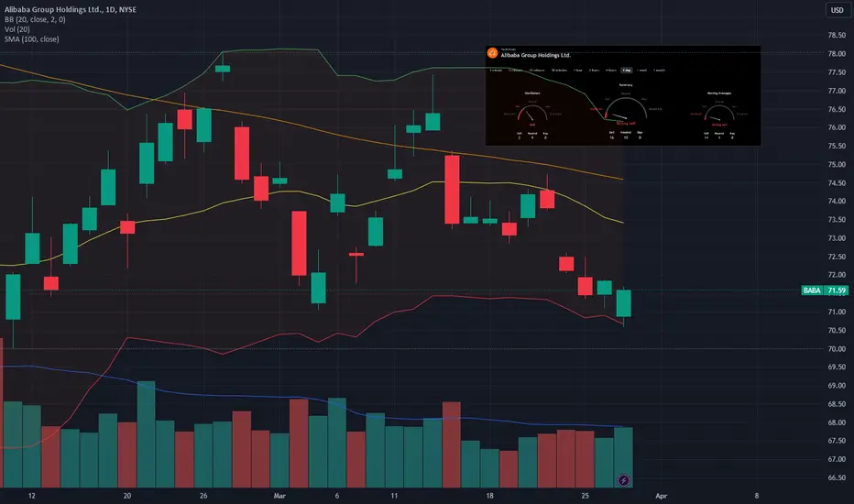Open the USD currency selector
Image resolution: width=854 pixels, height=504 pixels.
(x=838, y=10)
